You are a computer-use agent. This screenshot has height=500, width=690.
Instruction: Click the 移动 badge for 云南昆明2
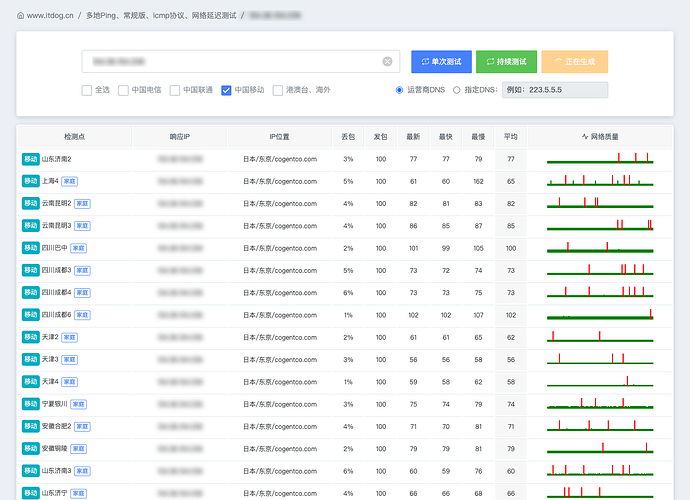tap(30, 203)
